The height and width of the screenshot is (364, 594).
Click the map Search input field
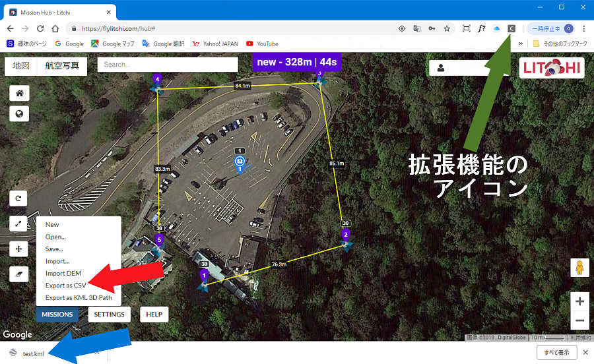(x=167, y=65)
